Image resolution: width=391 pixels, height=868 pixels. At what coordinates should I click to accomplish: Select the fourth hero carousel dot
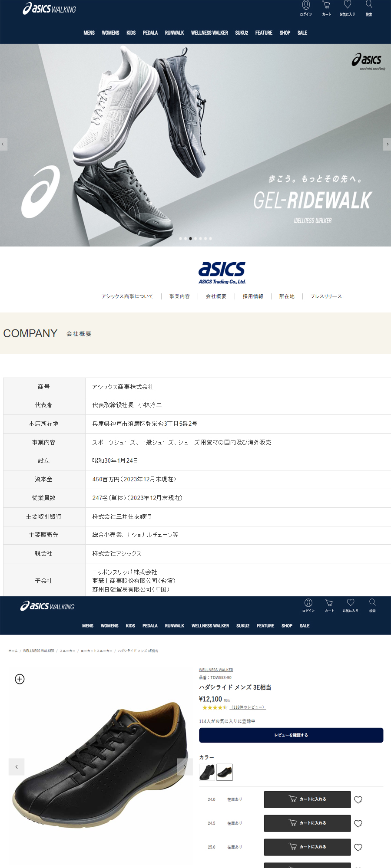(195, 239)
